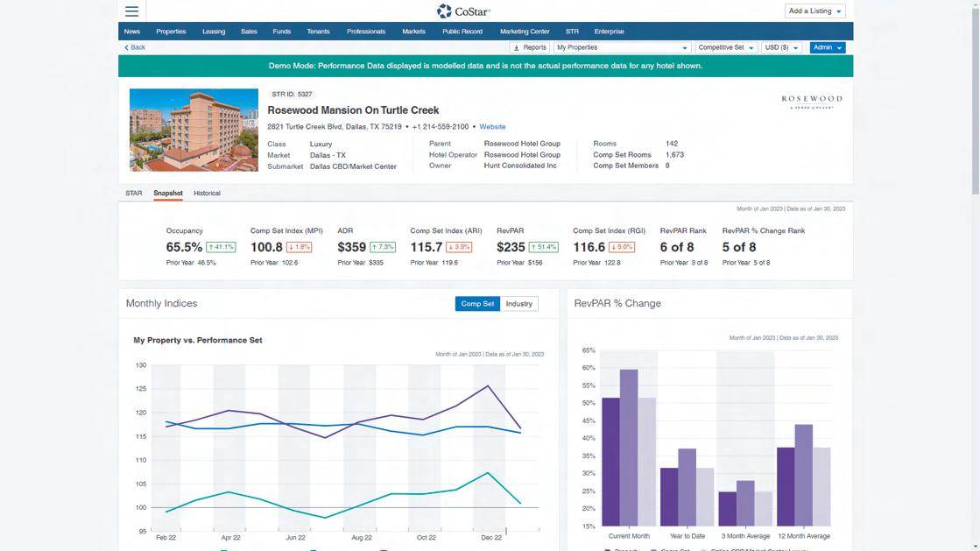Click the STR ID: 5327 label
This screenshot has width=980, height=551.
click(x=292, y=95)
